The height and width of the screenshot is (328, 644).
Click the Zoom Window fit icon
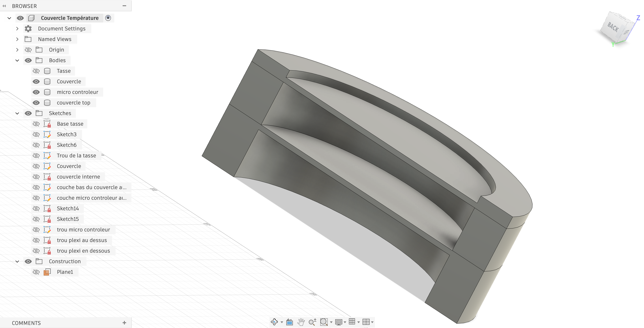click(324, 322)
